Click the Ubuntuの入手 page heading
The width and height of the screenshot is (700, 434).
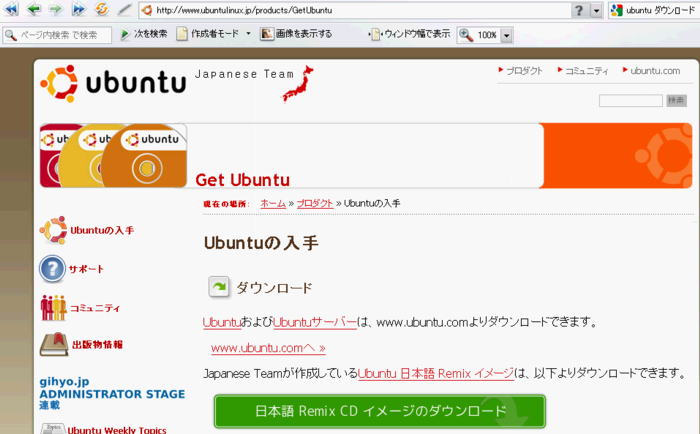(261, 243)
